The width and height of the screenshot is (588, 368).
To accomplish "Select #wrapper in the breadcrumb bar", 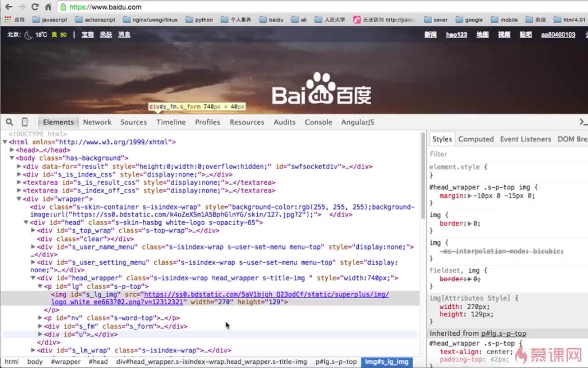I will (x=66, y=362).
